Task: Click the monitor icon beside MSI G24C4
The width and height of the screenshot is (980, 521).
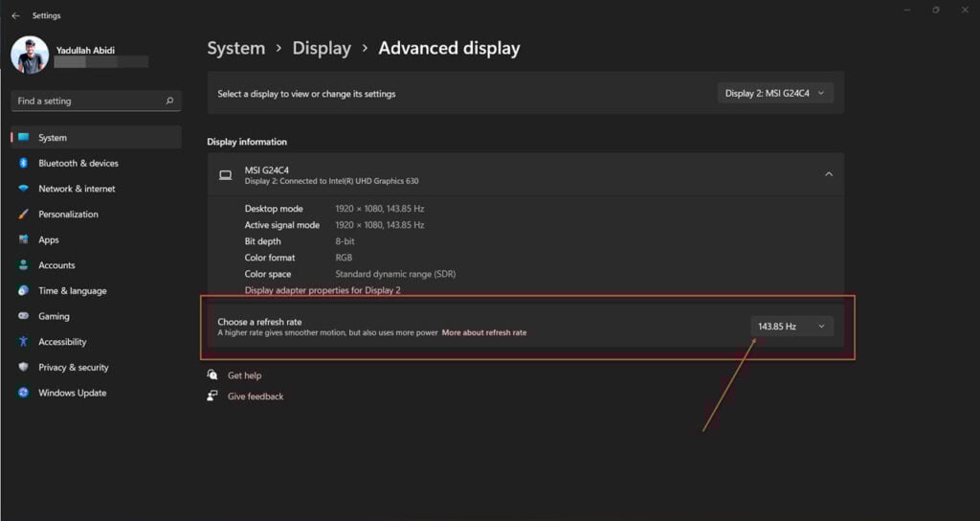Action: [226, 175]
